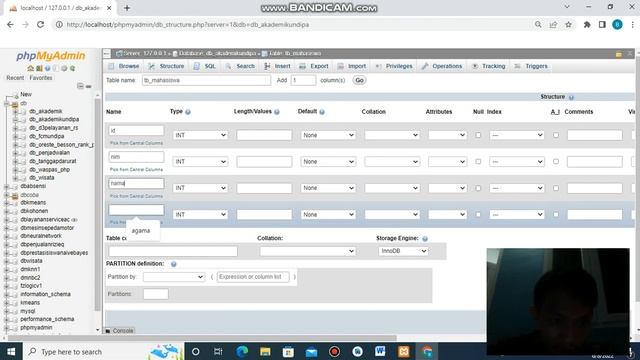The width and height of the screenshot is (640, 360).
Task: Click Recent link in sidebar
Action: point(15,78)
